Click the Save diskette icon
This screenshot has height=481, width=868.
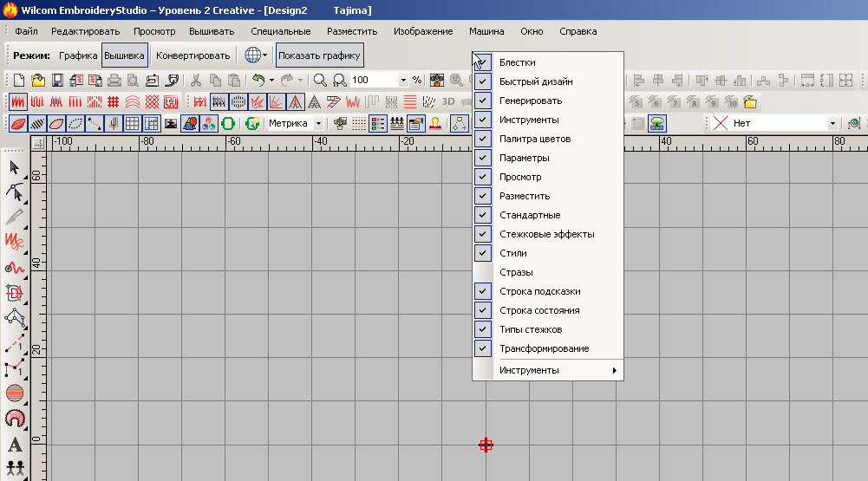tap(57, 81)
